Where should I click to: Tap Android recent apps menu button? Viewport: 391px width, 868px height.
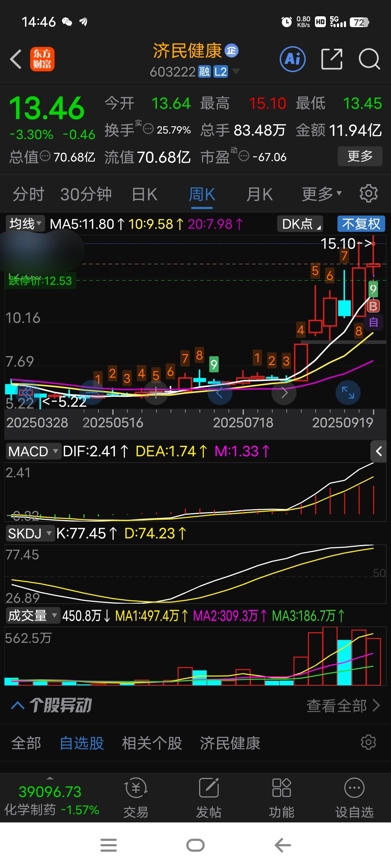click(x=108, y=845)
